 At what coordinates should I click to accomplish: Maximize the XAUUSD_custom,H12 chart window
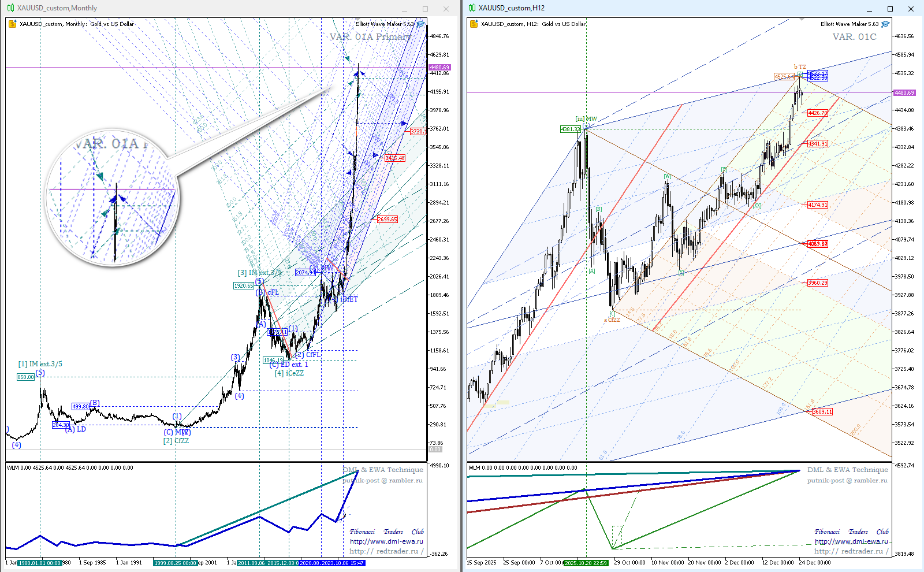pos(890,9)
